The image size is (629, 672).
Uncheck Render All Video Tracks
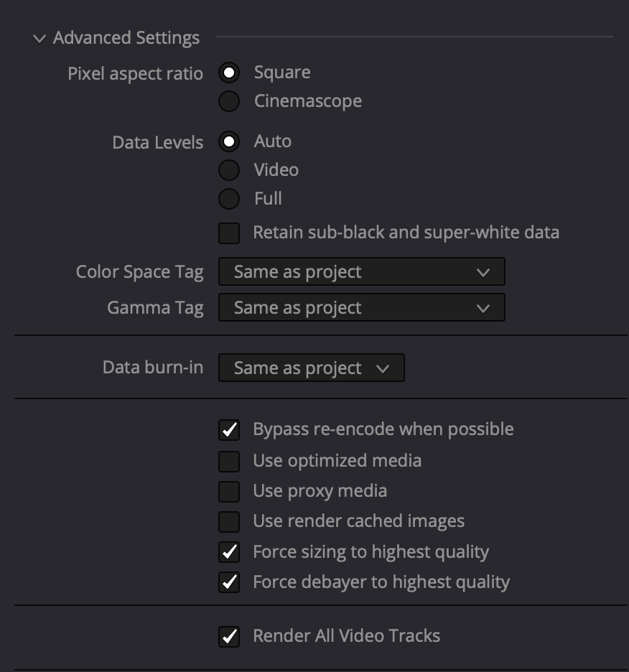(229, 636)
